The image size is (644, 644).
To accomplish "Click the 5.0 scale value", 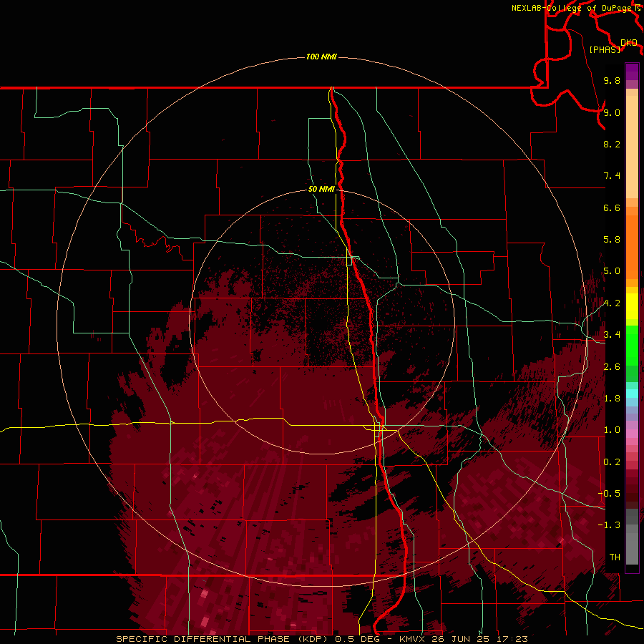I will coord(612,271).
